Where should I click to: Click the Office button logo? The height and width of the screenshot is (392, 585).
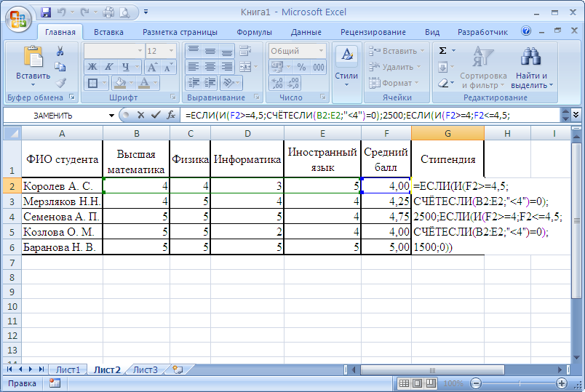point(18,20)
